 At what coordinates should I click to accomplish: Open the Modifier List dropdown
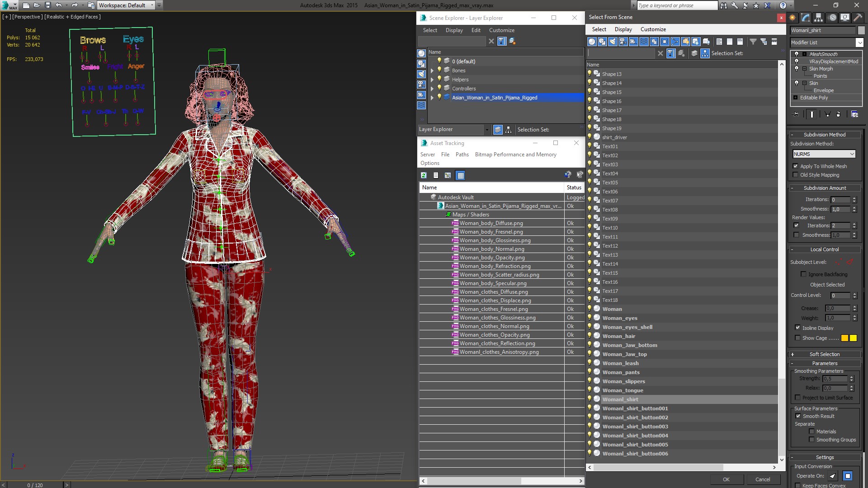tap(859, 42)
